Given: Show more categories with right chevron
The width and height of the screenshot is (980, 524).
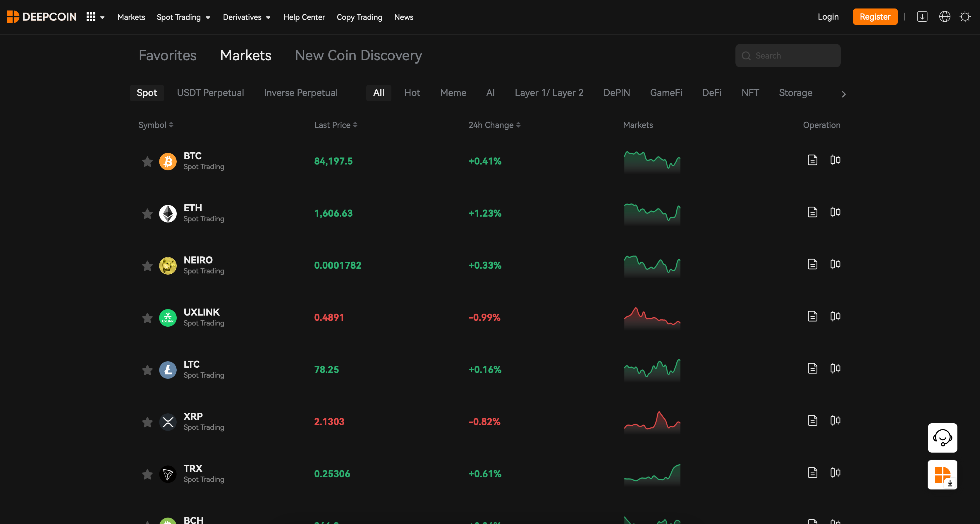Looking at the screenshot, I should [843, 94].
